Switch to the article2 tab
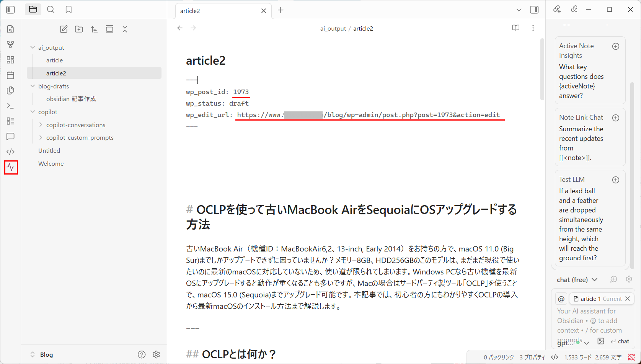 point(190,11)
